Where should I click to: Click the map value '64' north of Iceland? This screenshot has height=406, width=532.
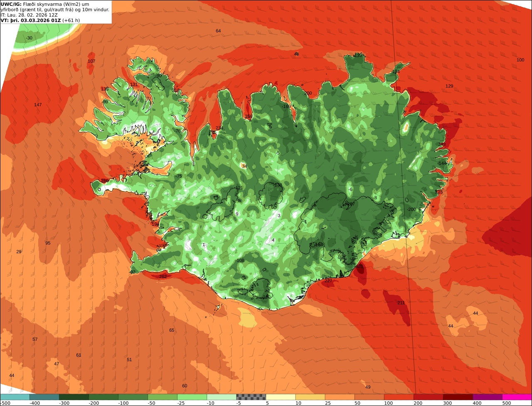pos(218,31)
